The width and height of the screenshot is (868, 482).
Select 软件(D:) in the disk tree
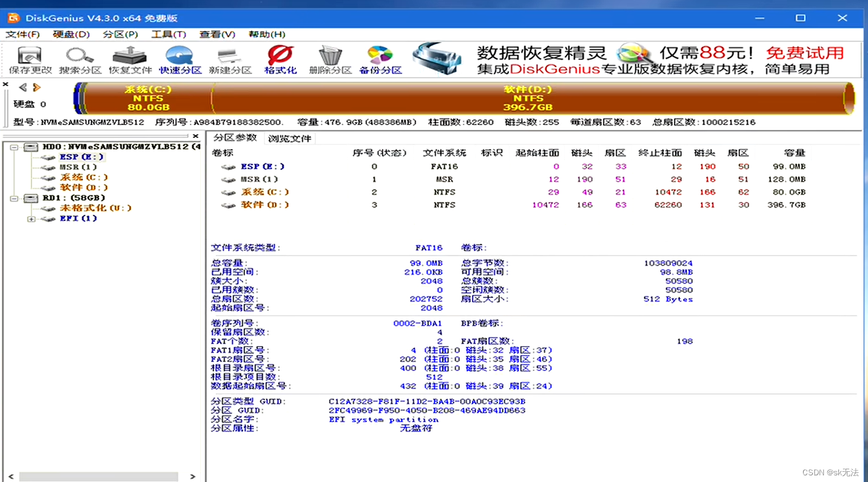point(84,188)
